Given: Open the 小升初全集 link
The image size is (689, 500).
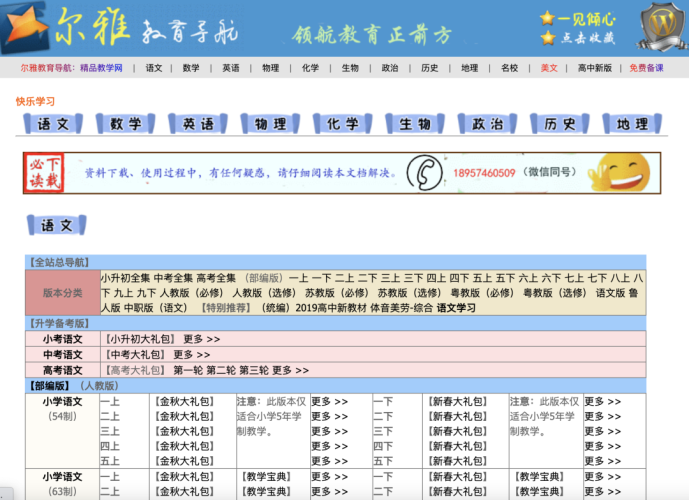Looking at the screenshot, I should (125, 277).
